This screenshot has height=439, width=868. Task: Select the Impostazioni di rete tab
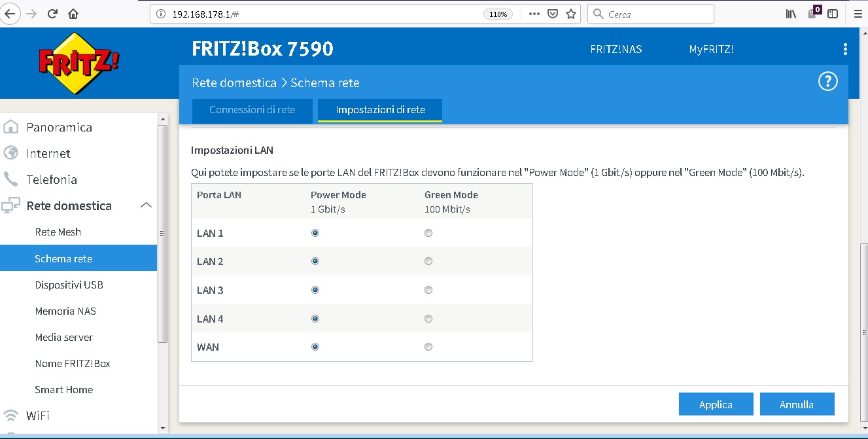(x=380, y=110)
